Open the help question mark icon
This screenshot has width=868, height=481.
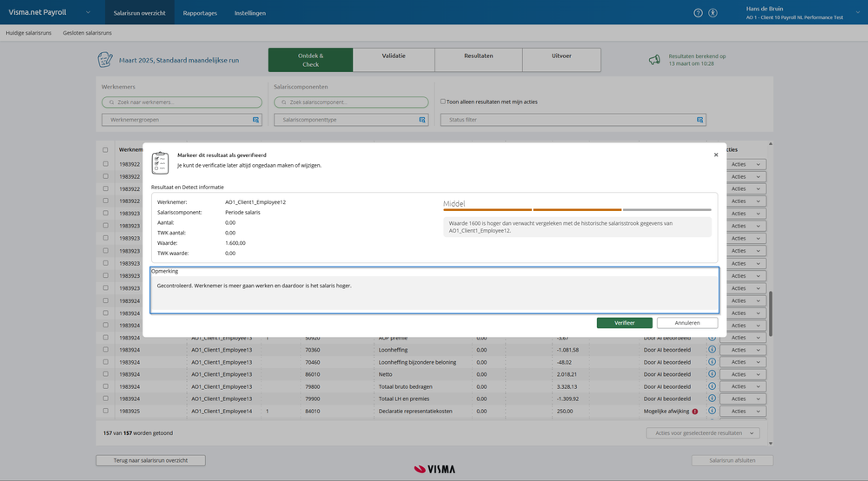(x=698, y=13)
